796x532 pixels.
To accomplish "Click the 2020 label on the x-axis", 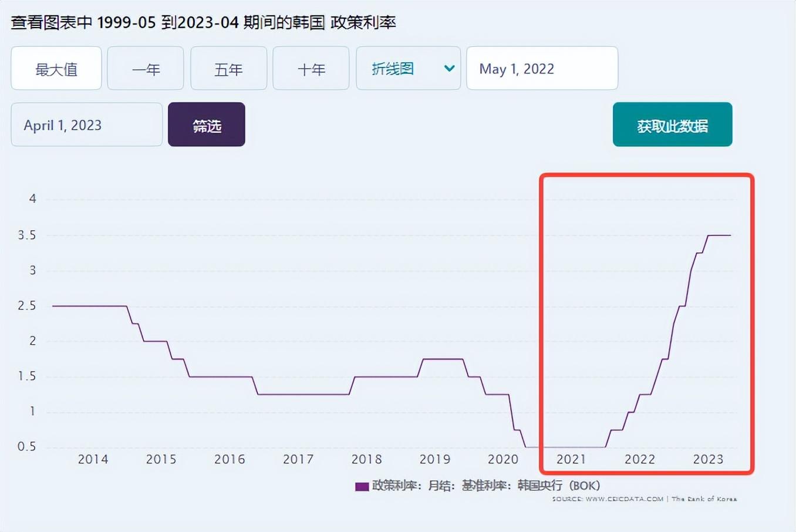I will point(503,459).
